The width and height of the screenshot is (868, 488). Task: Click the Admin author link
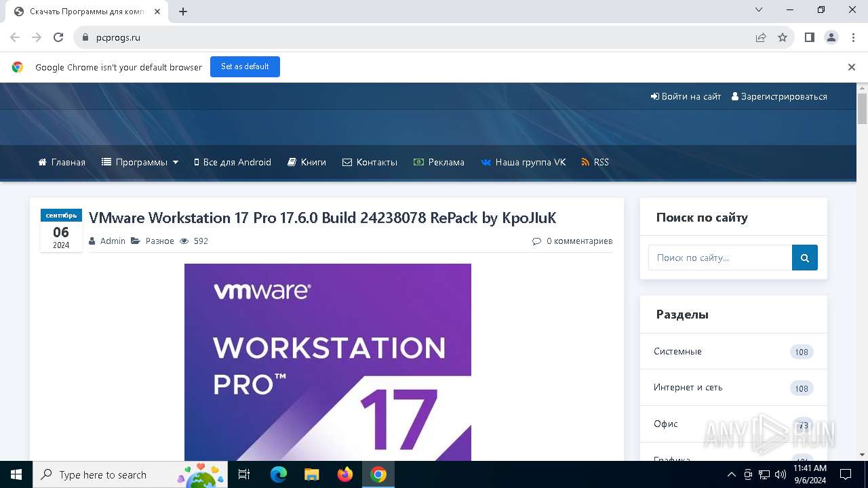point(113,241)
